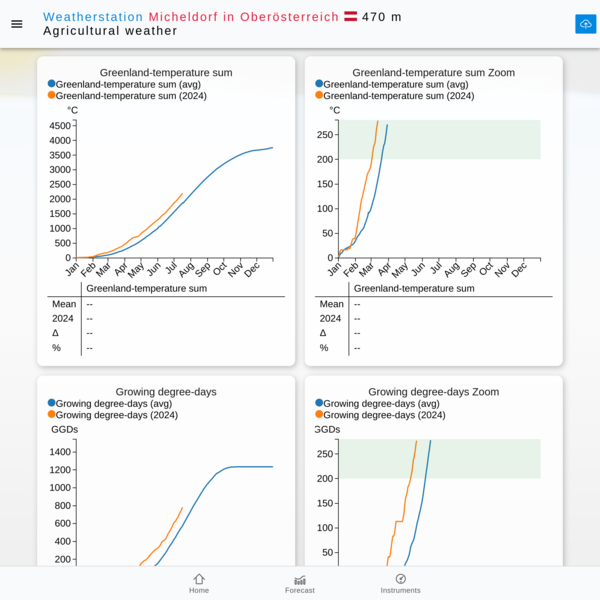Viewport: 600px width, 600px height.
Task: Click blue swatch of Greenland-temperature sum (avg), first chart
Action: (51, 83)
